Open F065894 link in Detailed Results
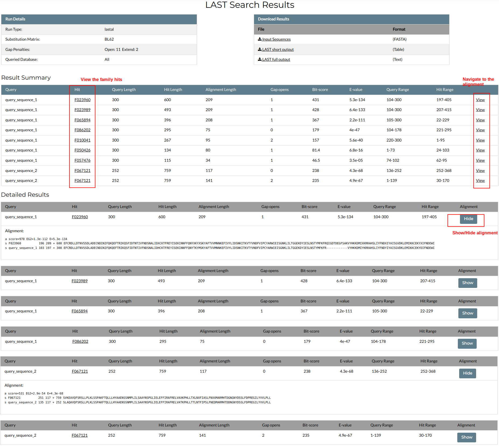This screenshot has width=499, height=448. pyautogui.click(x=79, y=311)
